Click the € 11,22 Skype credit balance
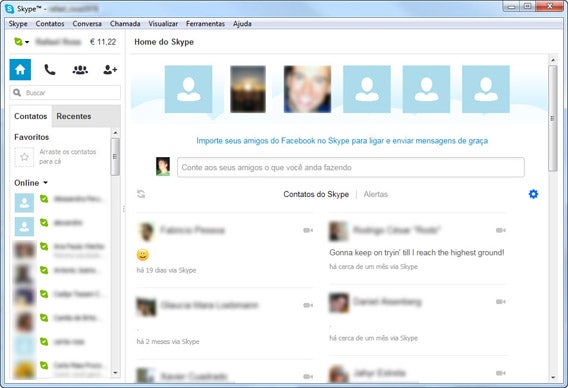 pos(103,42)
